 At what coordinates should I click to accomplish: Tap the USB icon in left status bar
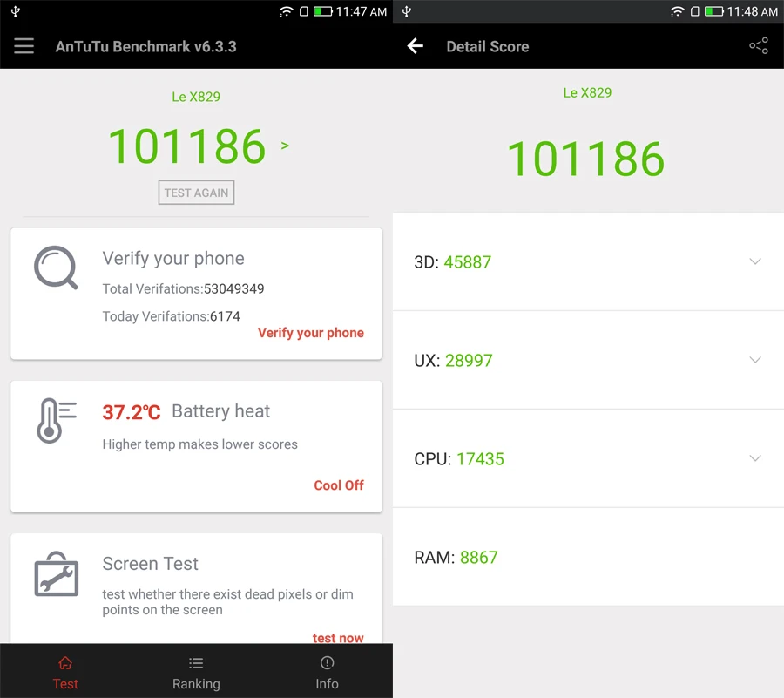tap(16, 11)
